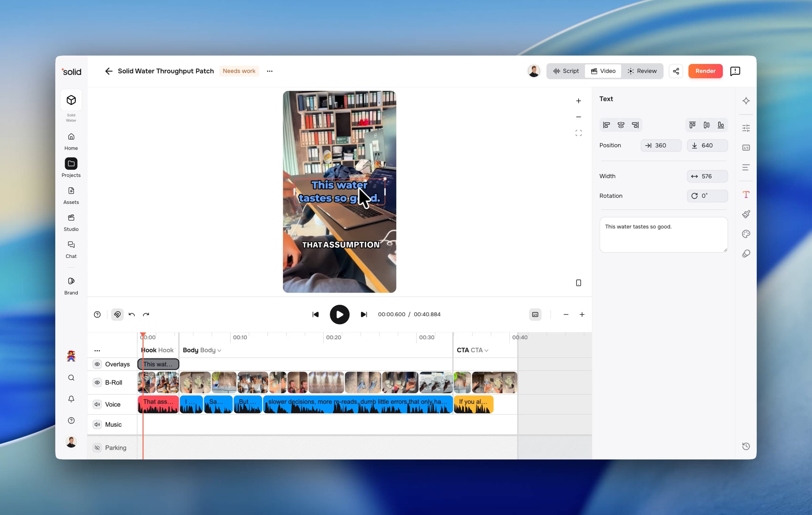
Task: Align text to top
Action: (692, 125)
